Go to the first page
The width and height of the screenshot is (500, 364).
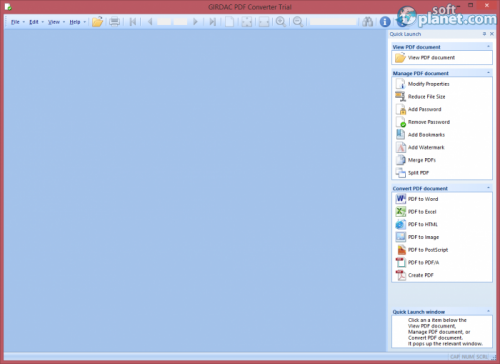coord(133,22)
